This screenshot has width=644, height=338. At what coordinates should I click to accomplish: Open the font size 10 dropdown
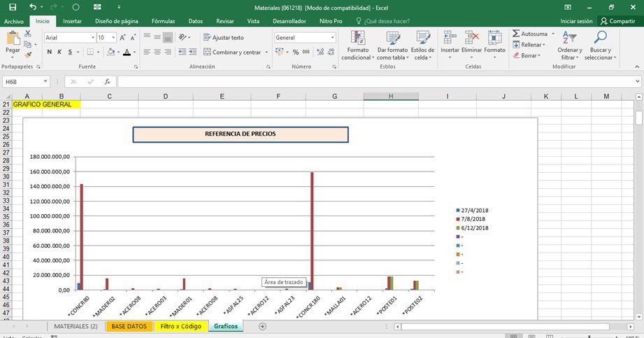tap(113, 37)
